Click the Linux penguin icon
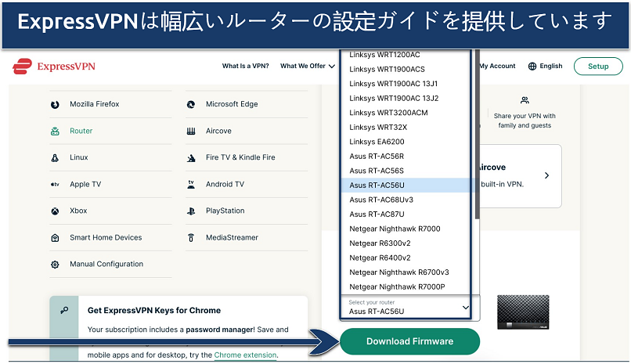The height and width of the screenshot is (364, 631). click(x=55, y=157)
